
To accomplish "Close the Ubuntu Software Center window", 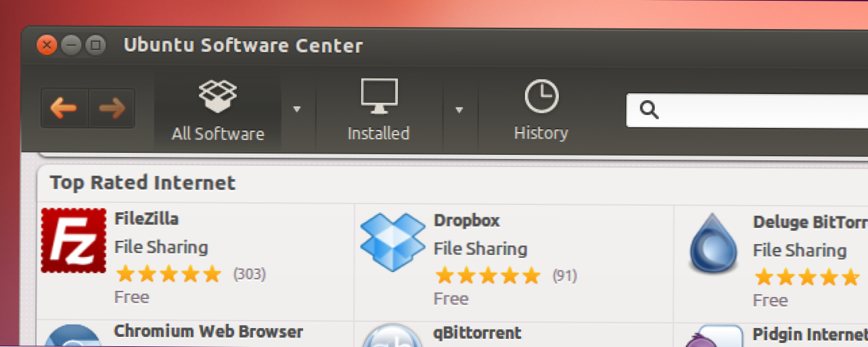I will tap(46, 46).
